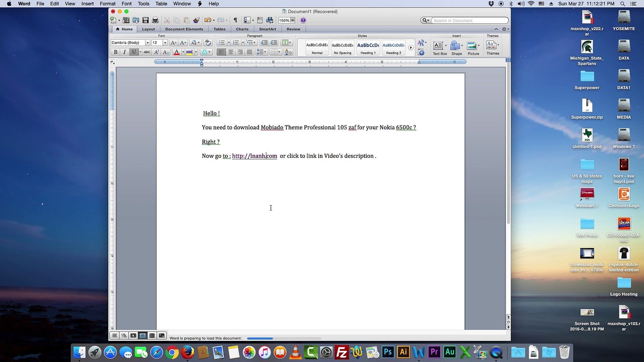Apply the yellow text highlight color

tap(189, 52)
